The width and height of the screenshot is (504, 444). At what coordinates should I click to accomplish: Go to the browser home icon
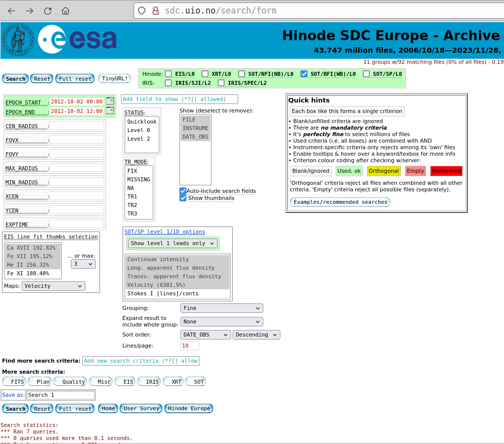click(x=65, y=11)
